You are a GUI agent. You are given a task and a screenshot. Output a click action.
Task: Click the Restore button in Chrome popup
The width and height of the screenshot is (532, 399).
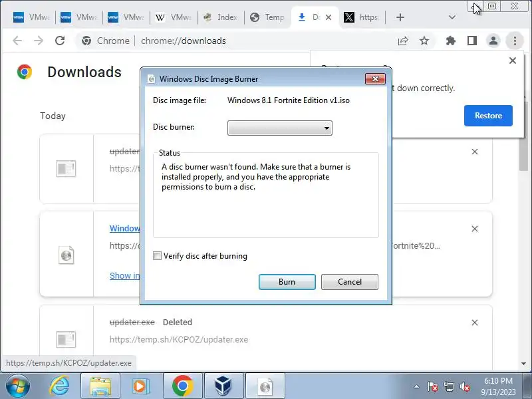[x=488, y=116]
